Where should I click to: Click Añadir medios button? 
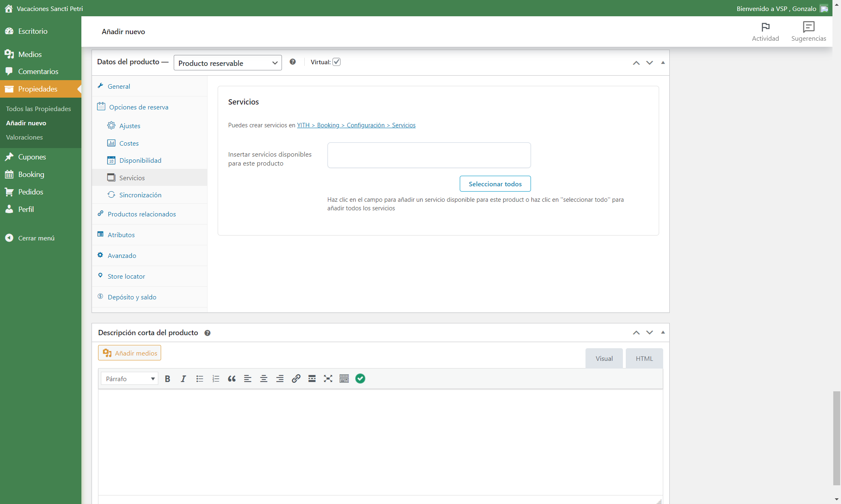click(129, 353)
